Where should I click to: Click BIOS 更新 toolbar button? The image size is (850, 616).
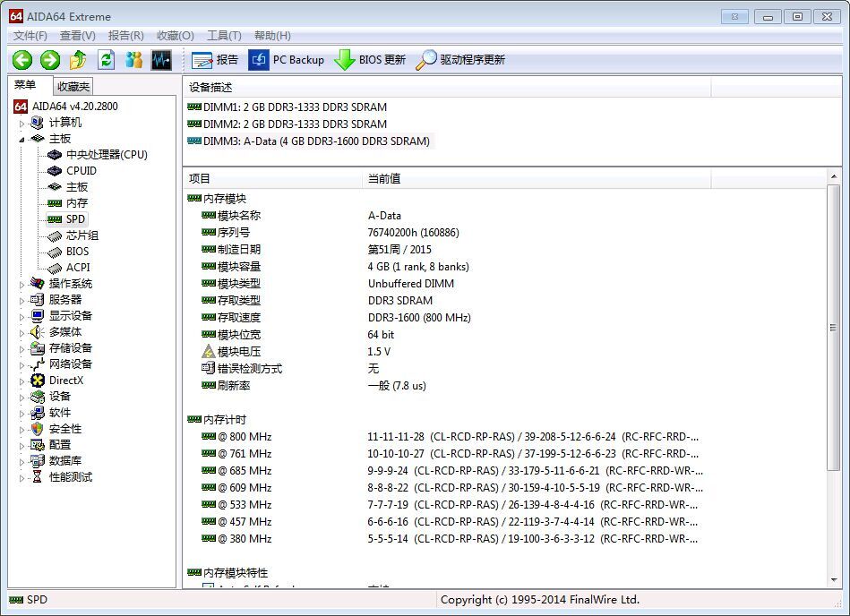(x=370, y=60)
